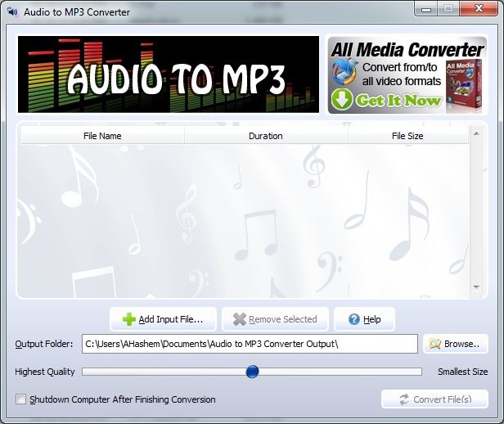Click the gray X Remove Selected icon
This screenshot has width=504, height=424.
[x=240, y=319]
